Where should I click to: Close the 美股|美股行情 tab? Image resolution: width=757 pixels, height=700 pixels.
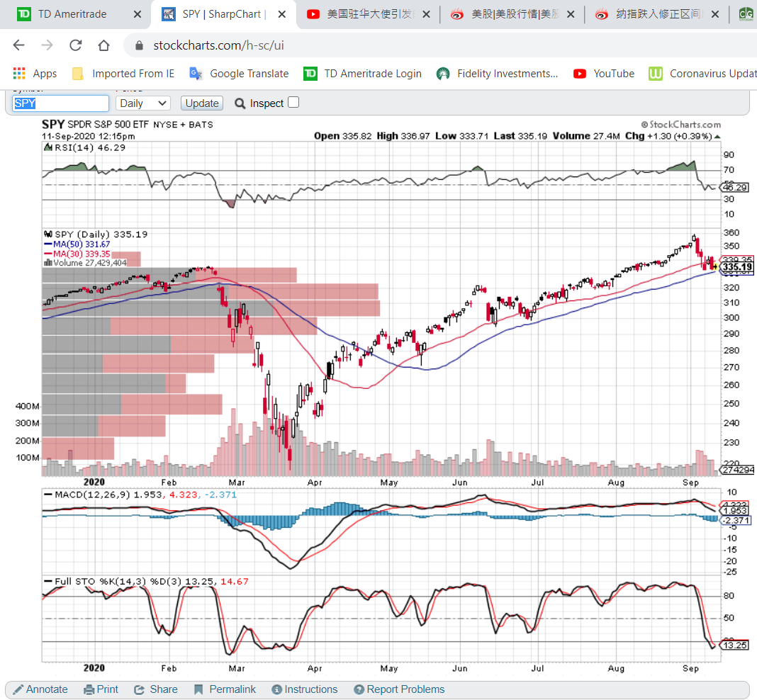(x=571, y=14)
